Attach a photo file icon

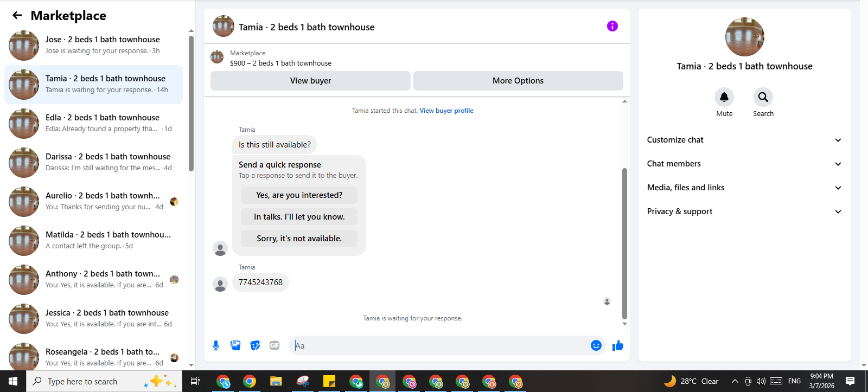click(235, 345)
